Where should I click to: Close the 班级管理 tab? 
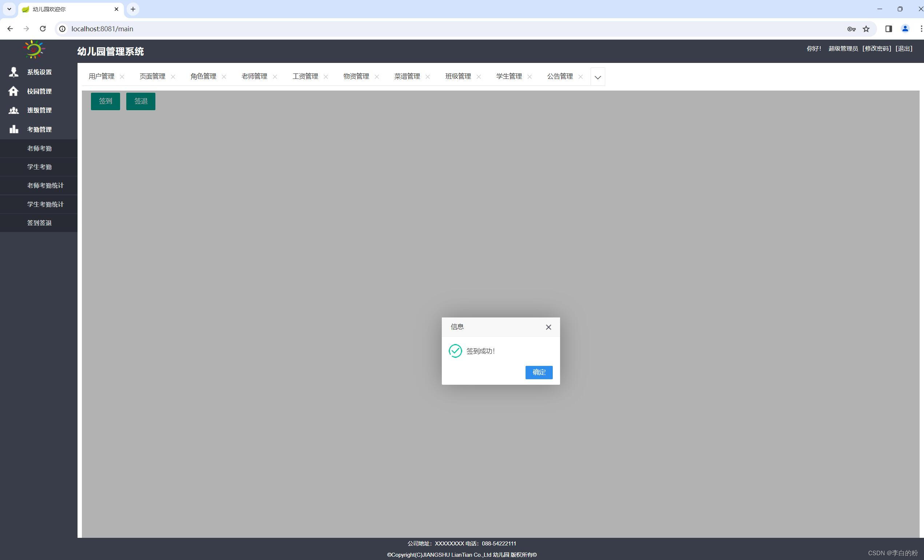point(479,77)
